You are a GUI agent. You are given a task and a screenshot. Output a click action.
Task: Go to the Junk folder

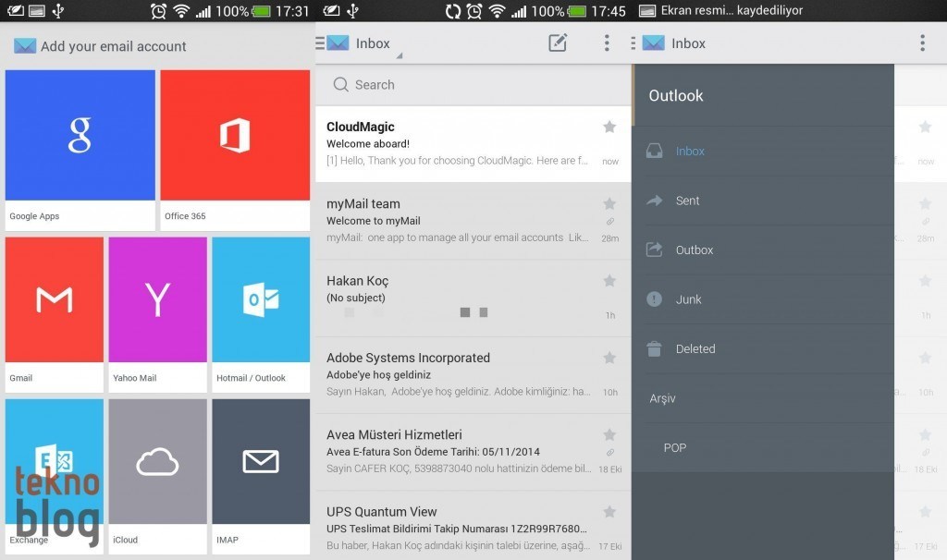688,299
